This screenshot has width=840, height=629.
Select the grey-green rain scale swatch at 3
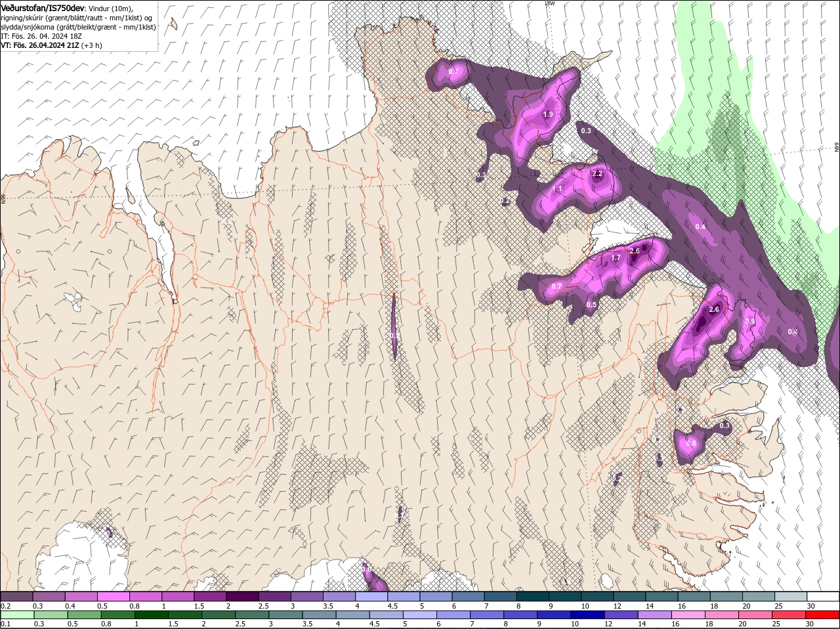(x=286, y=615)
